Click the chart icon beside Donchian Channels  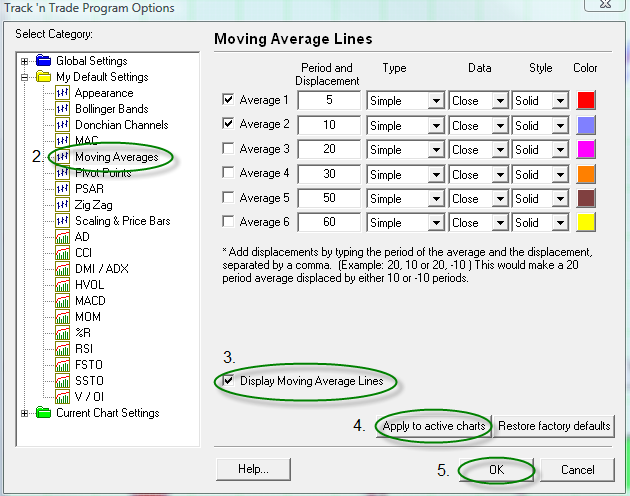point(62,125)
